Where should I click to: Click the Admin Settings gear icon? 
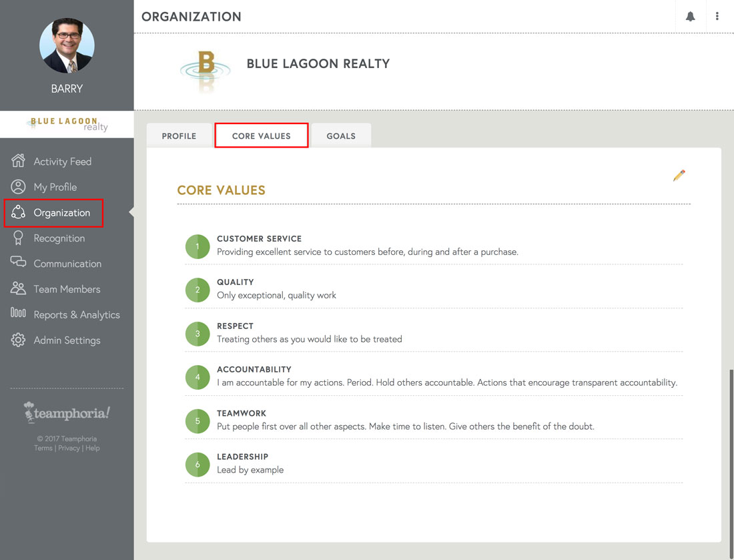18,340
